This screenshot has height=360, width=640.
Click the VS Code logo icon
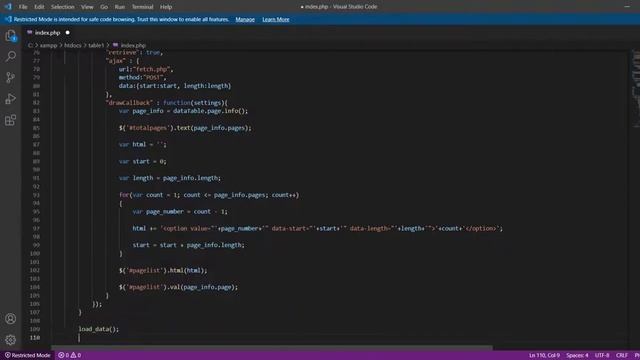pos(8,7)
